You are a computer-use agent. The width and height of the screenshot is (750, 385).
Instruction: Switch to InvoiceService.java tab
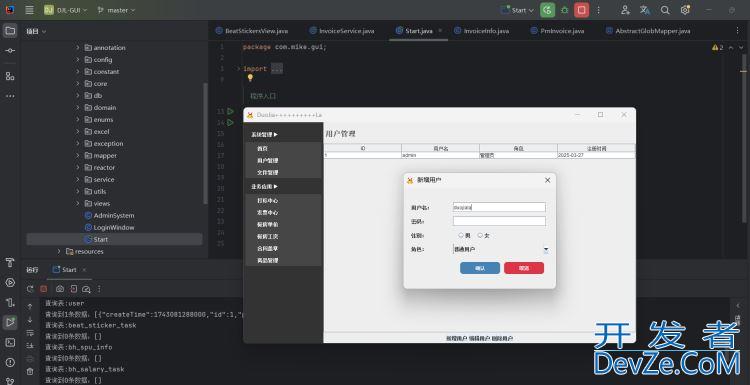coord(342,31)
